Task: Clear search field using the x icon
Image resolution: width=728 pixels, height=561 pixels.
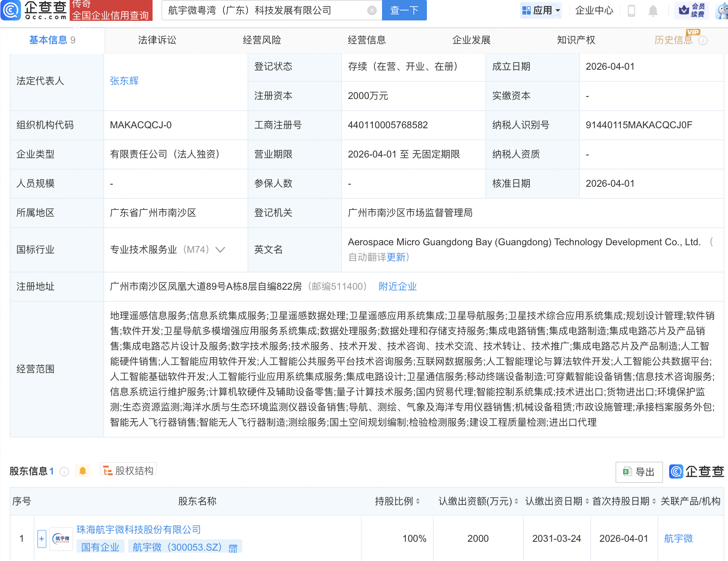Action: pyautogui.click(x=372, y=10)
